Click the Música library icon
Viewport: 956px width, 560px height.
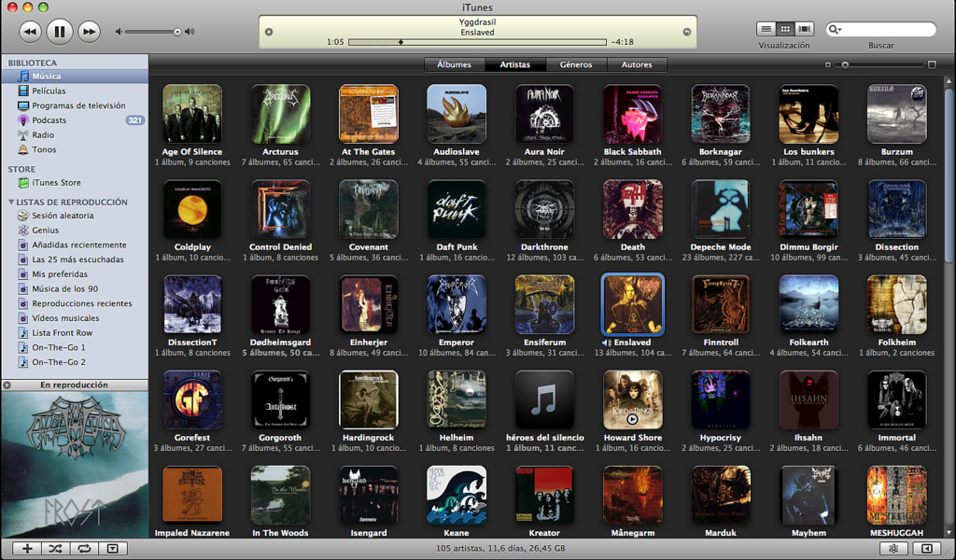tap(23, 77)
